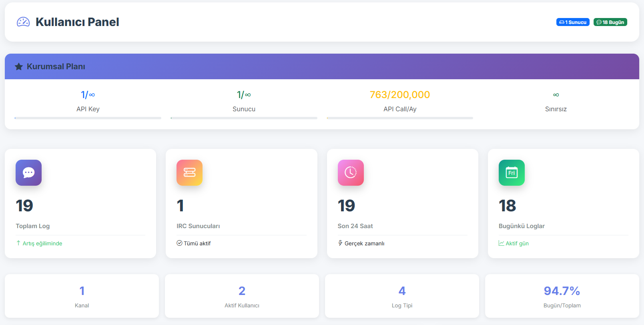Click the 94.7% Bugün/Toplam card
Screen dimensions: 644x325
(562, 296)
